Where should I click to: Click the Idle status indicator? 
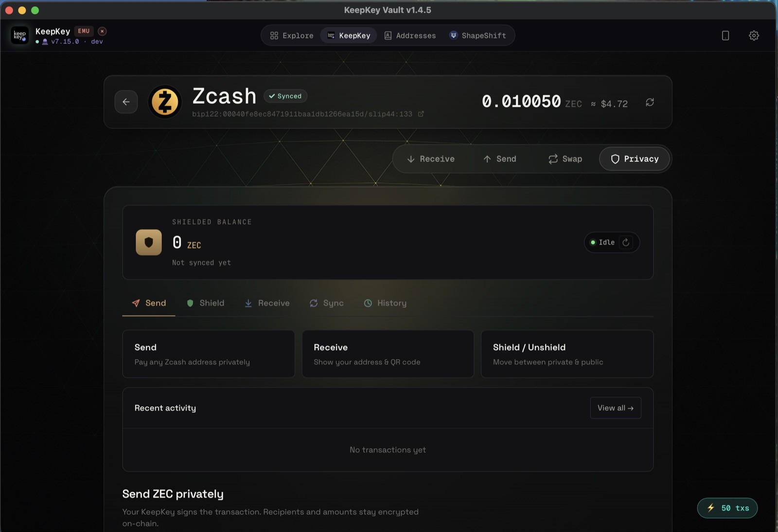(x=602, y=242)
